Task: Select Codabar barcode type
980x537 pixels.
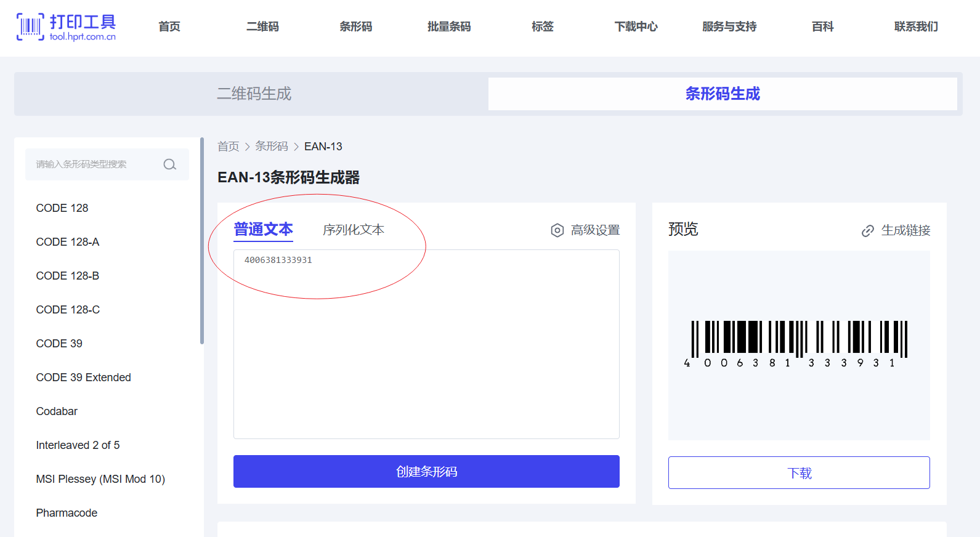Action: pos(57,411)
